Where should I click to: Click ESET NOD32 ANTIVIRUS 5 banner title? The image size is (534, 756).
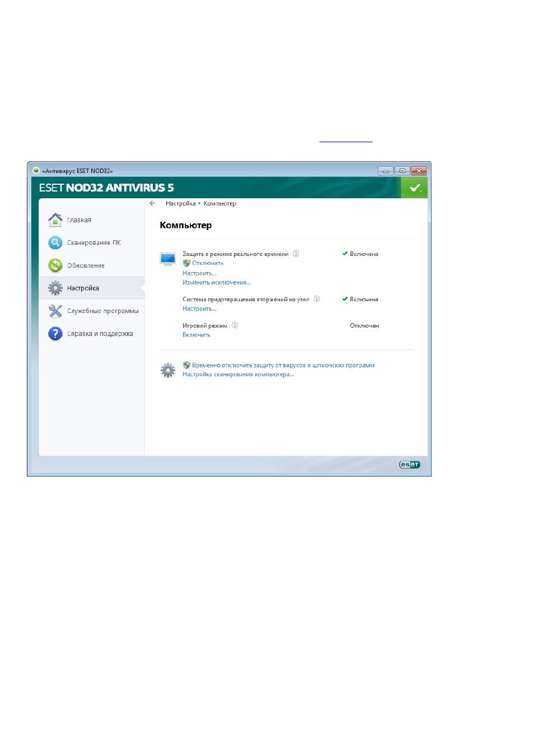106,188
